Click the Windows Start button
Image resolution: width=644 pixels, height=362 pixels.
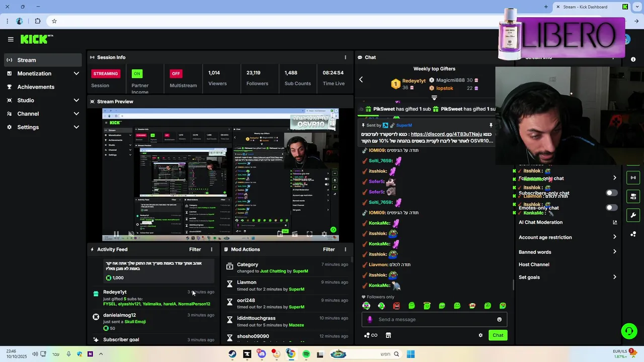pos(411,354)
